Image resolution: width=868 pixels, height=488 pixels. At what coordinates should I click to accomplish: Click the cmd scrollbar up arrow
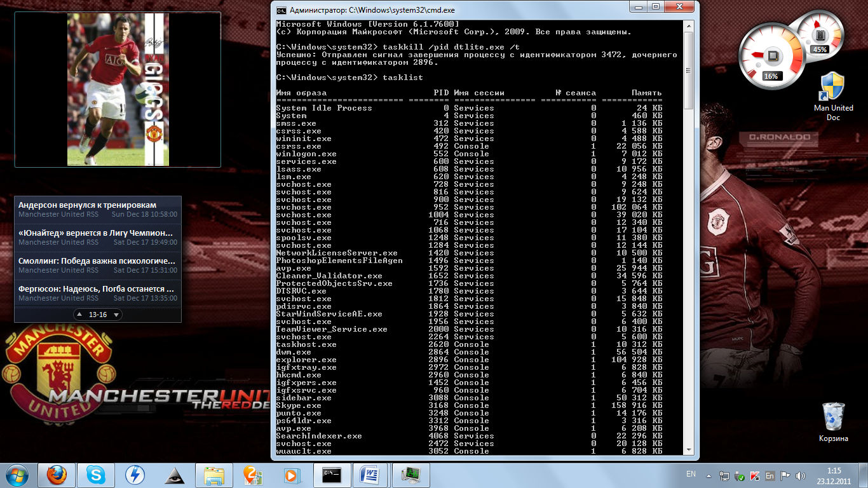tap(689, 26)
